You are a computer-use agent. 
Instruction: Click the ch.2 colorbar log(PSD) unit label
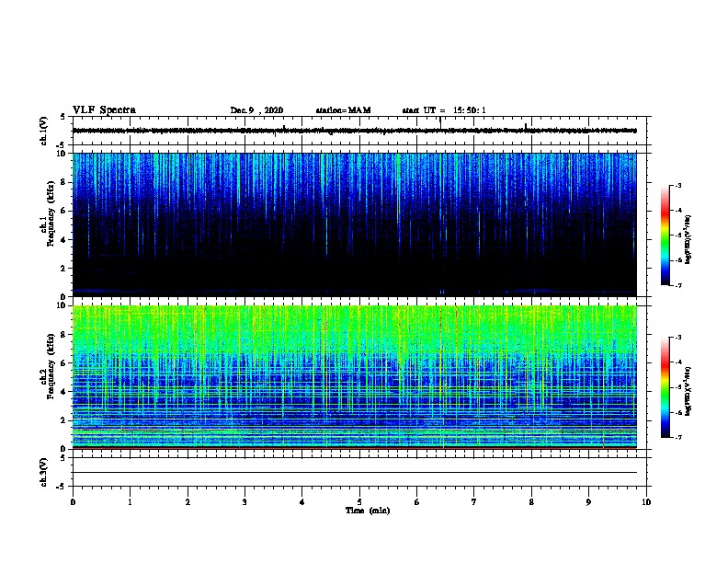(688, 392)
